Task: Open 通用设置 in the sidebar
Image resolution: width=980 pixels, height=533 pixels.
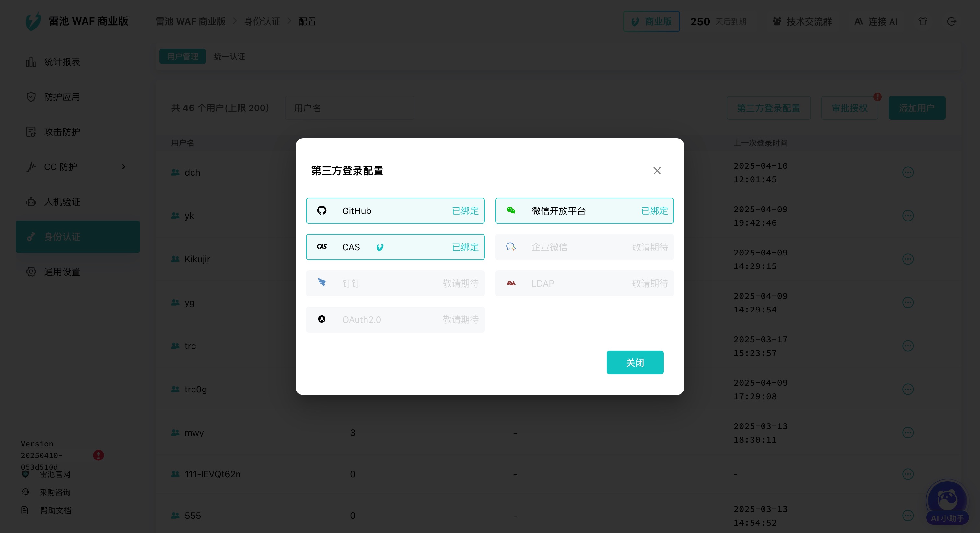Action: [77, 272]
